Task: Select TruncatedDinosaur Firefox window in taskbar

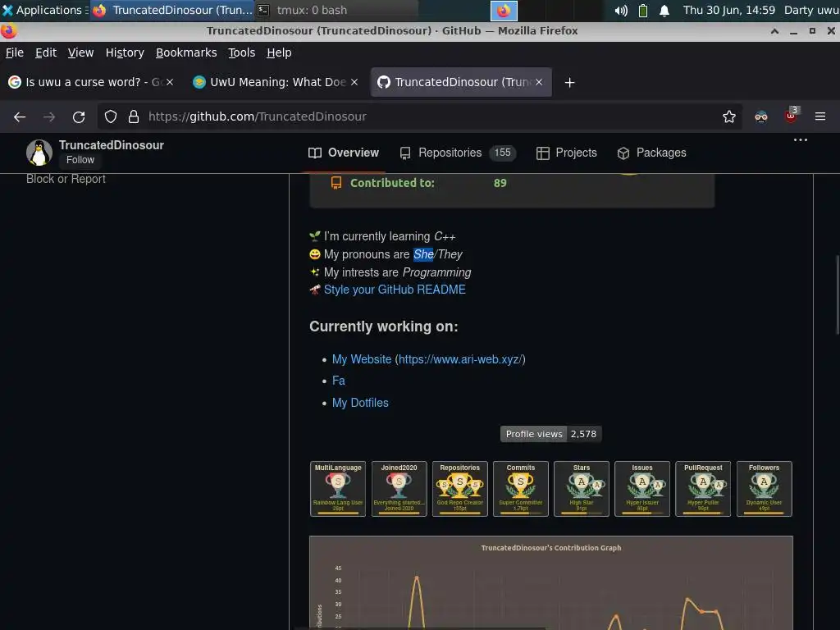Action: (172, 10)
